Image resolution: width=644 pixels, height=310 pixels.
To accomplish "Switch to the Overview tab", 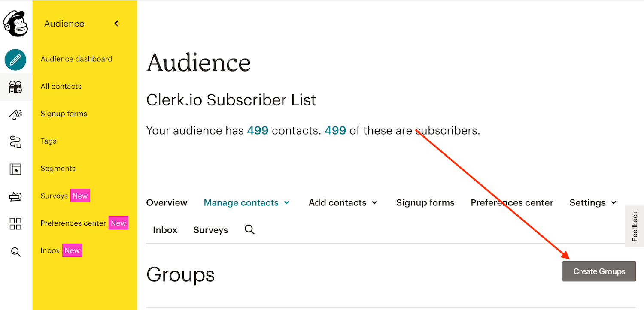I will pyautogui.click(x=167, y=202).
